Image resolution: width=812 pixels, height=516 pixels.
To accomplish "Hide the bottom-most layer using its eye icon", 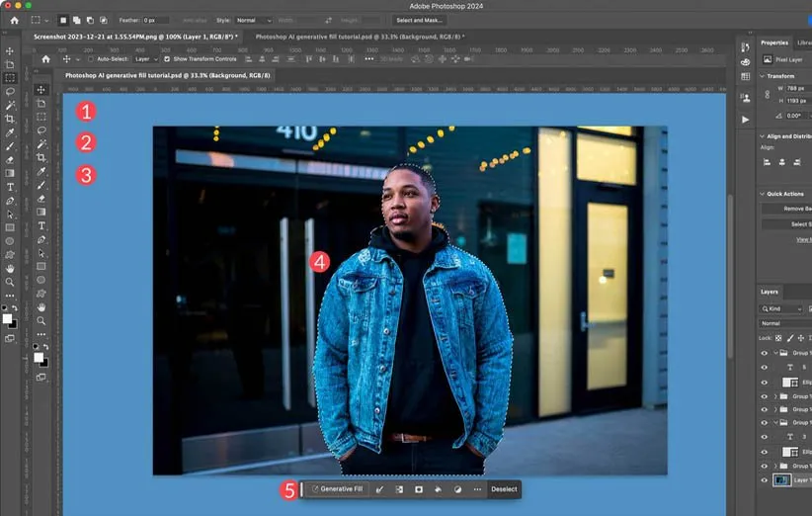I will [765, 480].
